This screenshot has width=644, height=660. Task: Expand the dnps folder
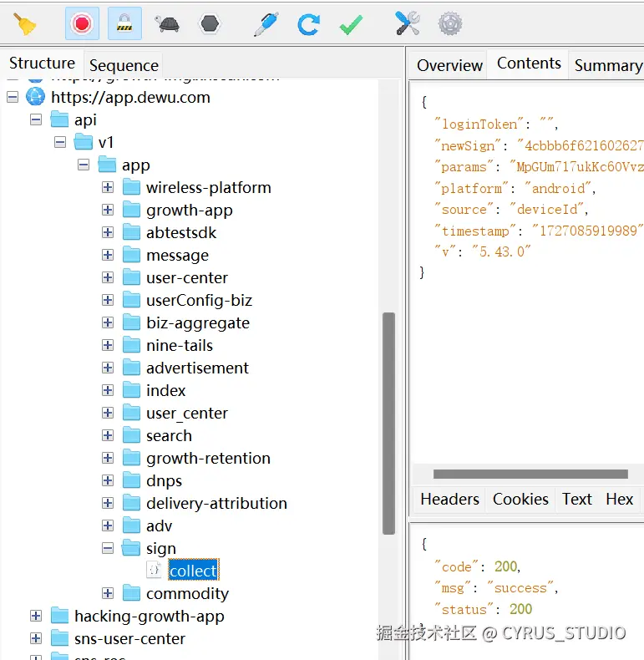108,480
